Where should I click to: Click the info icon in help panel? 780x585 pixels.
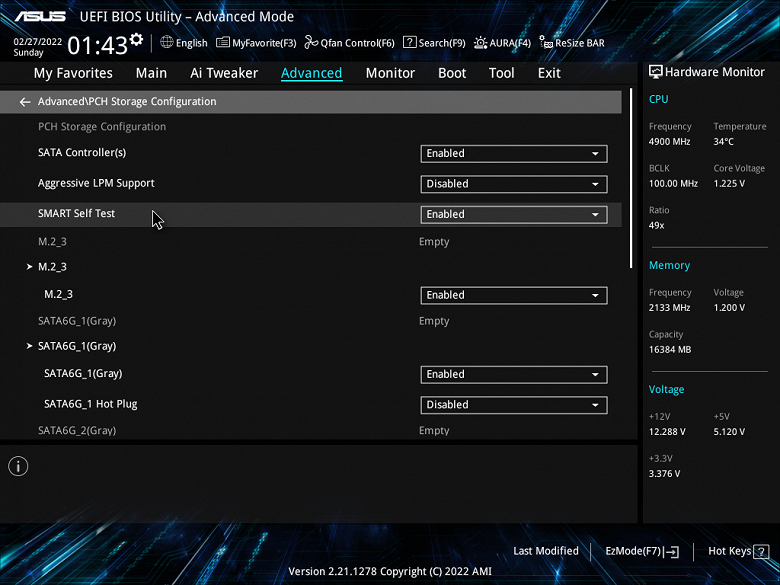point(18,467)
